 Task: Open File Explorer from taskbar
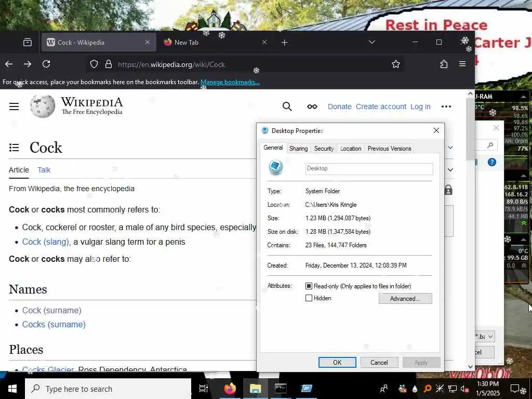255,389
